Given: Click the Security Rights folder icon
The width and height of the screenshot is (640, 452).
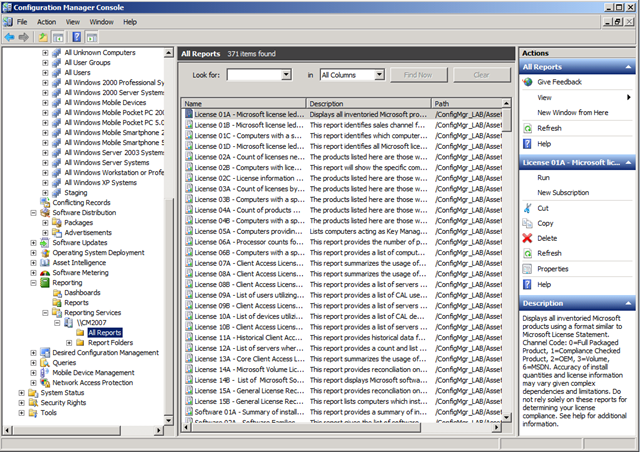Looking at the screenshot, I should pyautogui.click(x=33, y=403).
